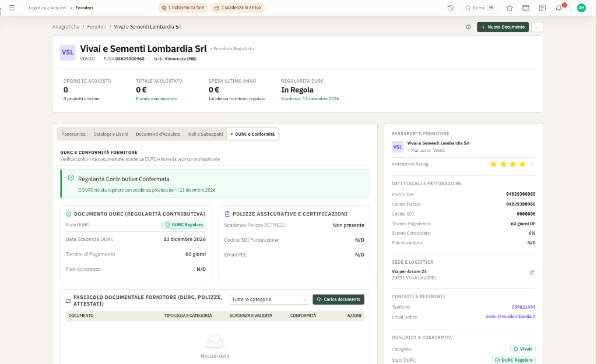Screen dimensions: 597x364
Task: Set rating with the fifth empty star
Action: (532, 164)
